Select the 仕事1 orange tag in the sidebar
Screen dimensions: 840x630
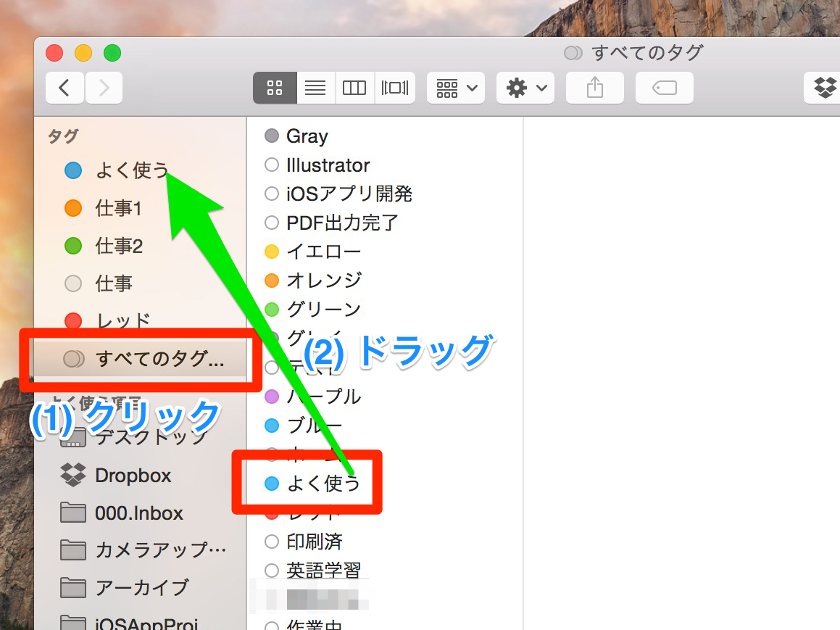tap(141, 208)
